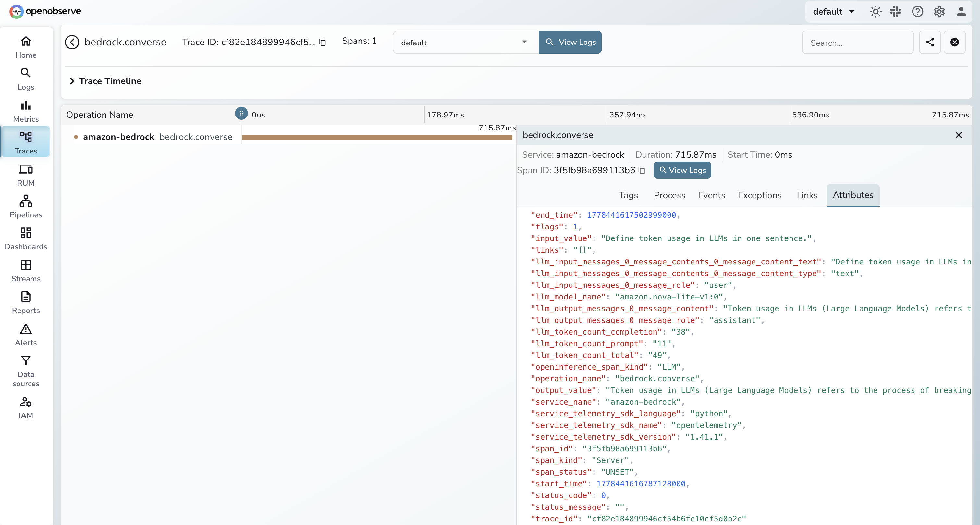Click the "trace_id" attribute value
980x525 pixels.
667,519
